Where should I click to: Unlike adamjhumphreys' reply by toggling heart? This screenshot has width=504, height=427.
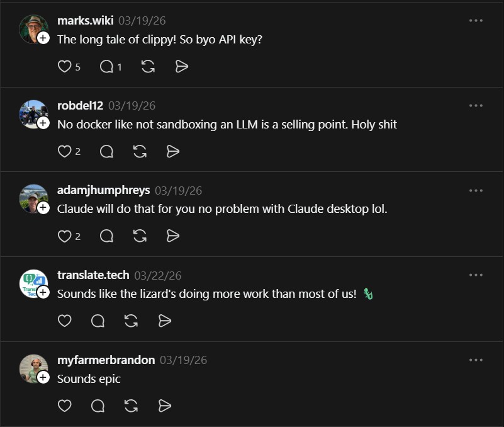click(64, 236)
